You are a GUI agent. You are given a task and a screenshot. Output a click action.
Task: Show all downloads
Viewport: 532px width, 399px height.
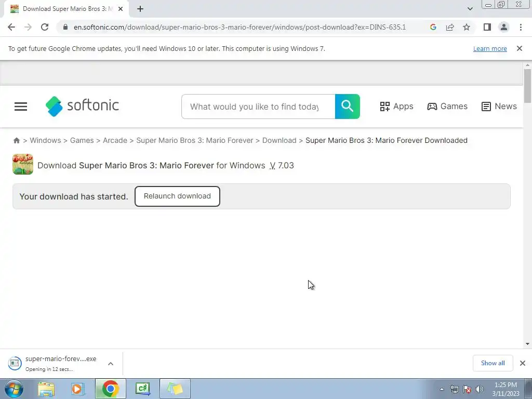point(493,363)
